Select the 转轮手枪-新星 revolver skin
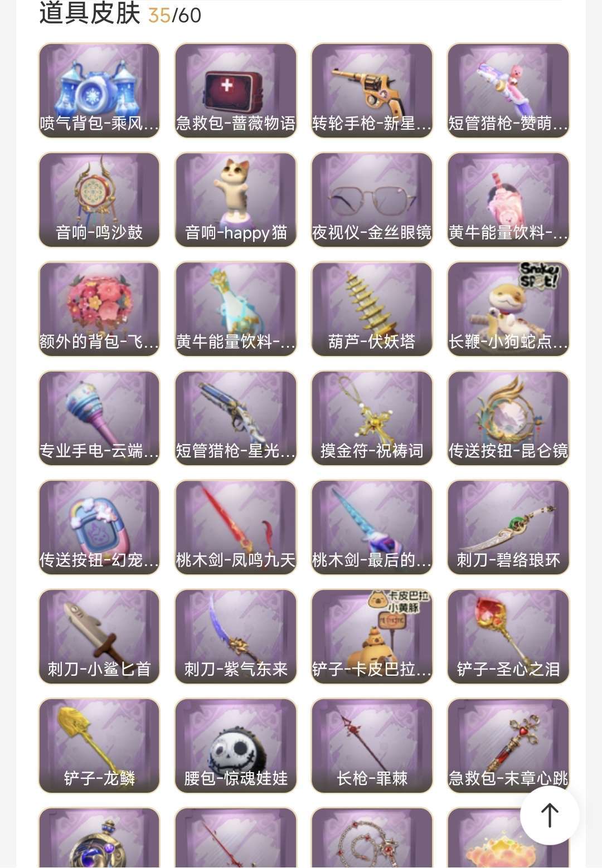 coord(372,90)
